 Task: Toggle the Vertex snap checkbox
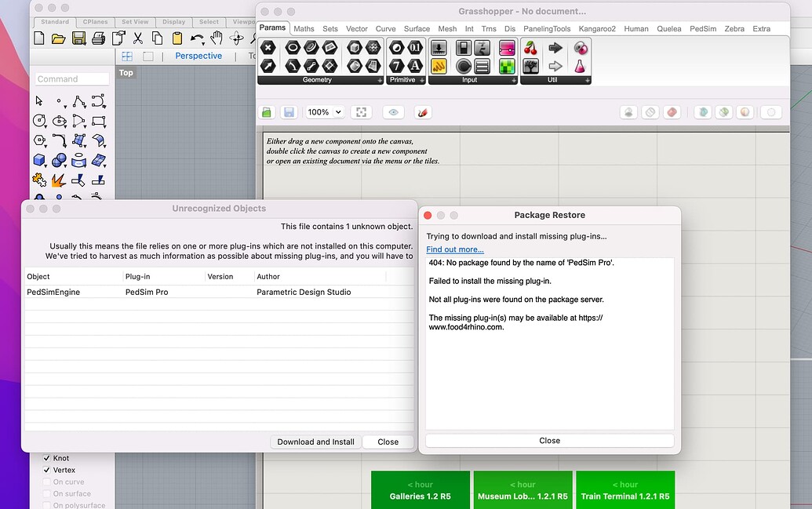47,470
